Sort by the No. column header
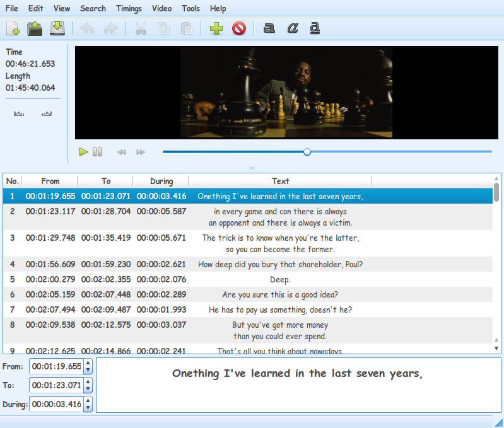This screenshot has width=504, height=428. coord(13,181)
